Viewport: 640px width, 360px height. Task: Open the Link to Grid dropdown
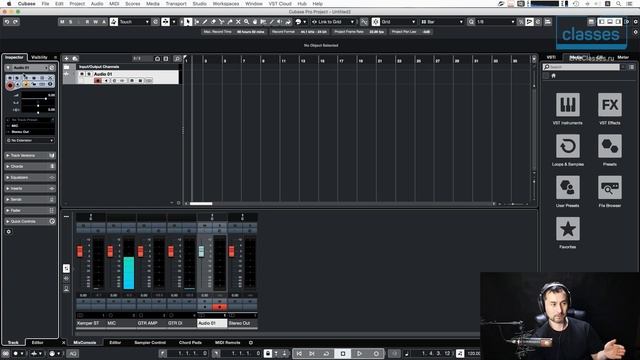click(333, 22)
